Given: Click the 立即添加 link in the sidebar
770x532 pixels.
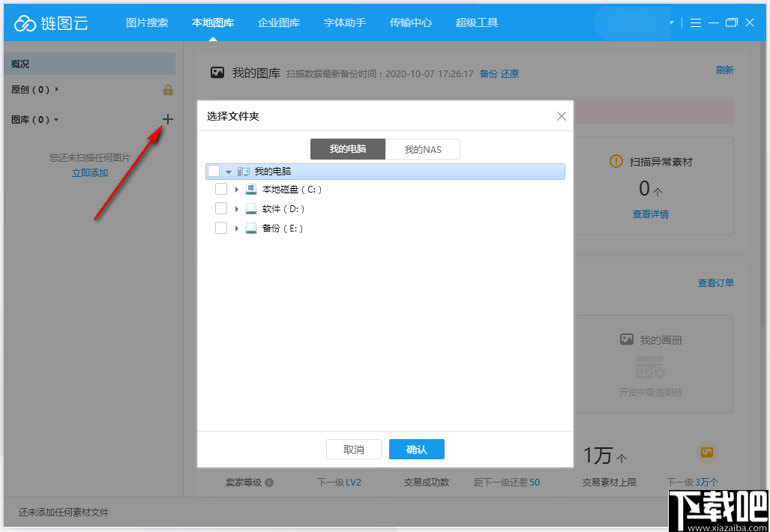Looking at the screenshot, I should pyautogui.click(x=89, y=172).
